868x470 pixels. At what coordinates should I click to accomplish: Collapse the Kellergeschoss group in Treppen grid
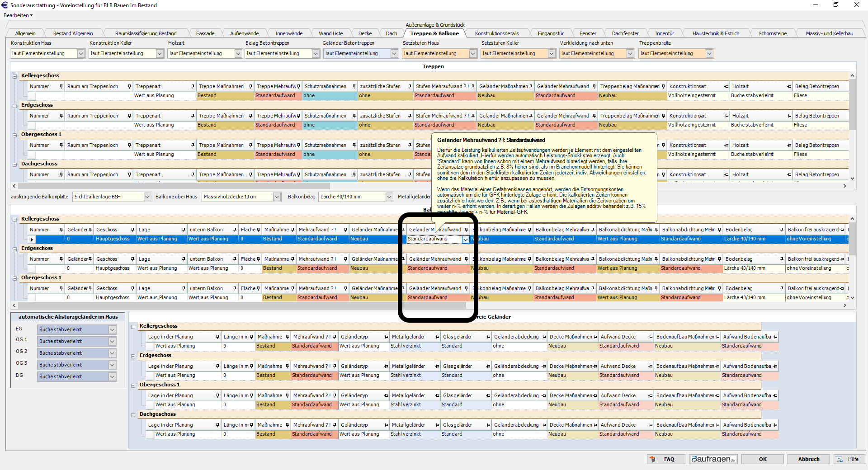pyautogui.click(x=15, y=76)
